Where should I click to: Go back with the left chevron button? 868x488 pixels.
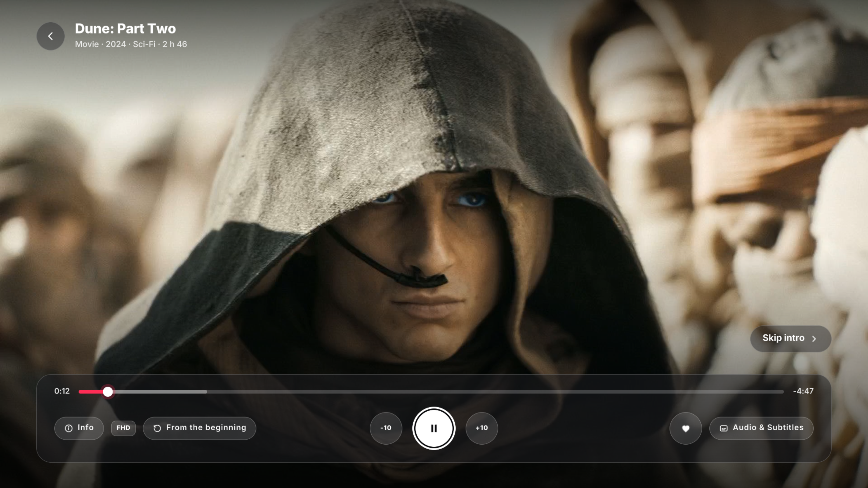click(x=51, y=36)
